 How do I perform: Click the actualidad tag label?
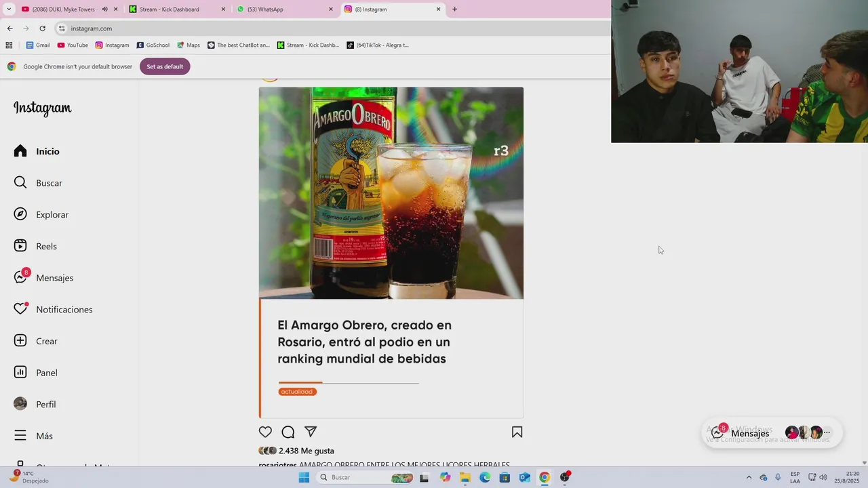tap(297, 392)
